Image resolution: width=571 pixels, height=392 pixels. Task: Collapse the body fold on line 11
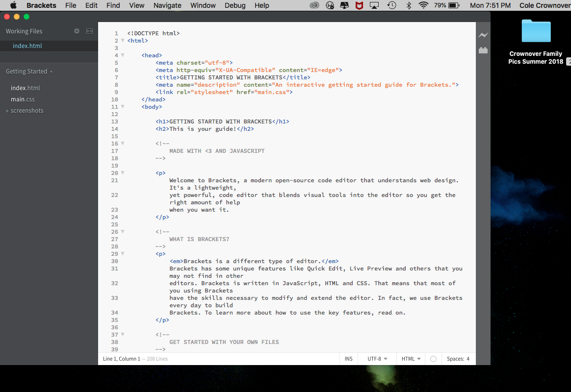[x=123, y=106]
